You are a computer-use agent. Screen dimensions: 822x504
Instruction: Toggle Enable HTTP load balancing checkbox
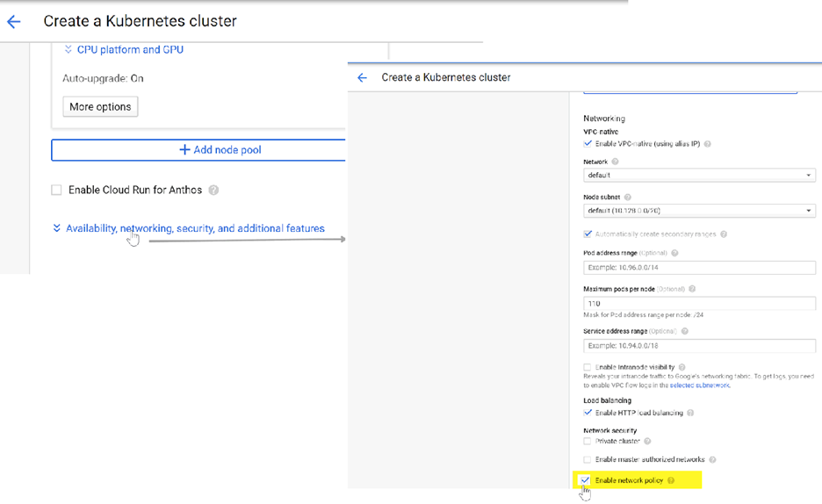pos(588,413)
